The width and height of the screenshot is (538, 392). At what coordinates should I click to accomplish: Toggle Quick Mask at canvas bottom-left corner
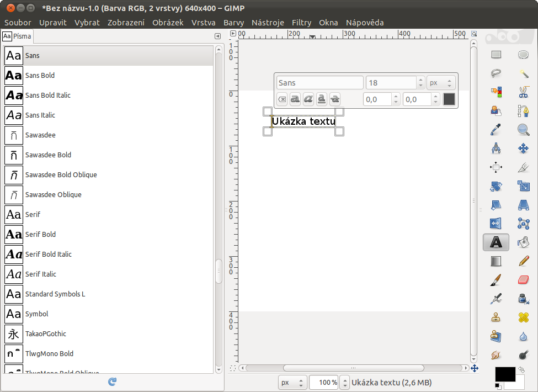(x=233, y=368)
